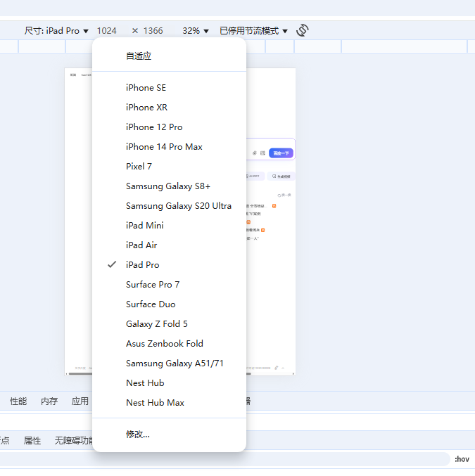The height and width of the screenshot is (476, 475).
Task: Select Nest Hub device
Action: (x=170, y=382)
